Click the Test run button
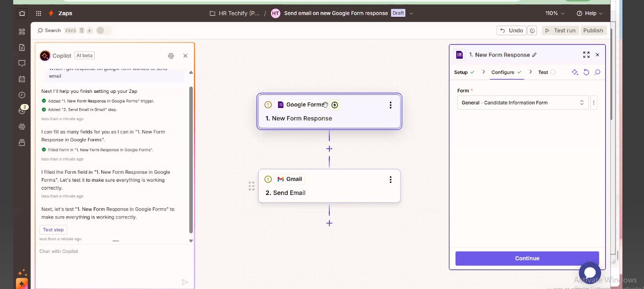 click(x=560, y=31)
